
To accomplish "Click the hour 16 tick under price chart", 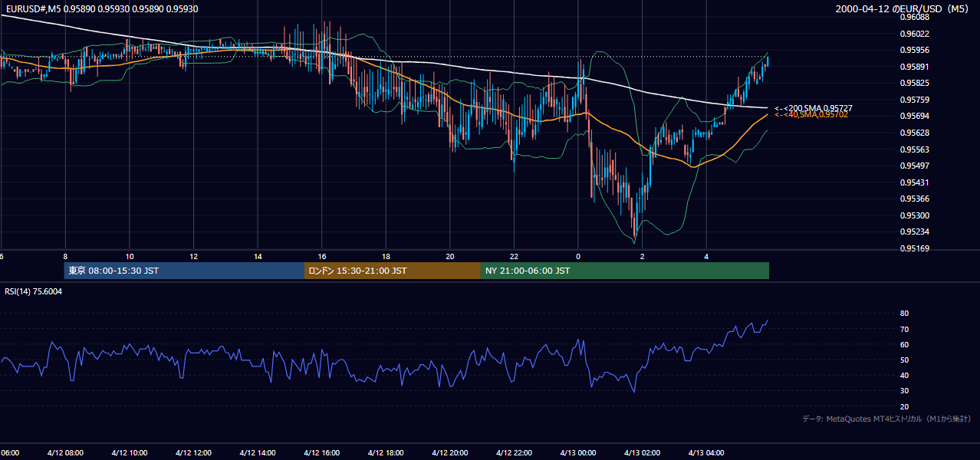I will pos(322,257).
